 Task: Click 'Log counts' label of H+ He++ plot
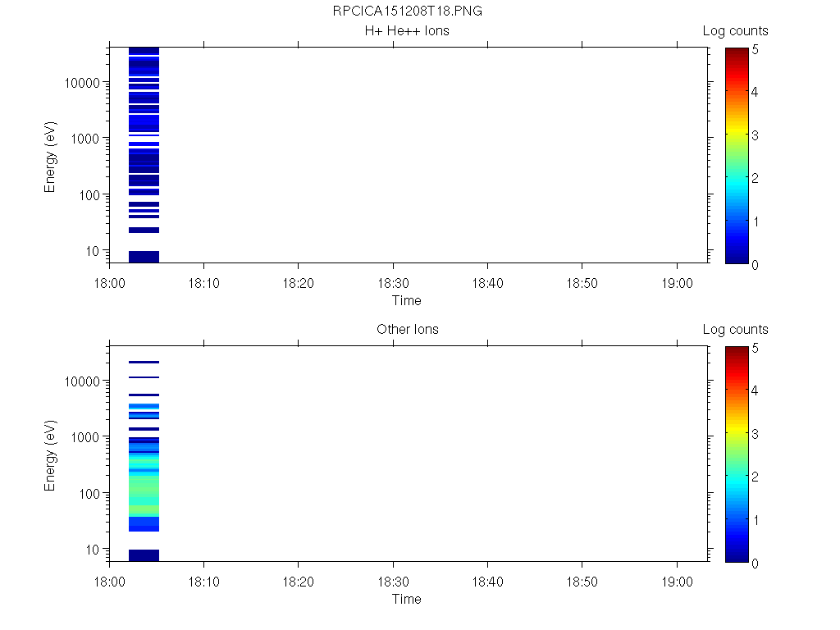point(736,31)
